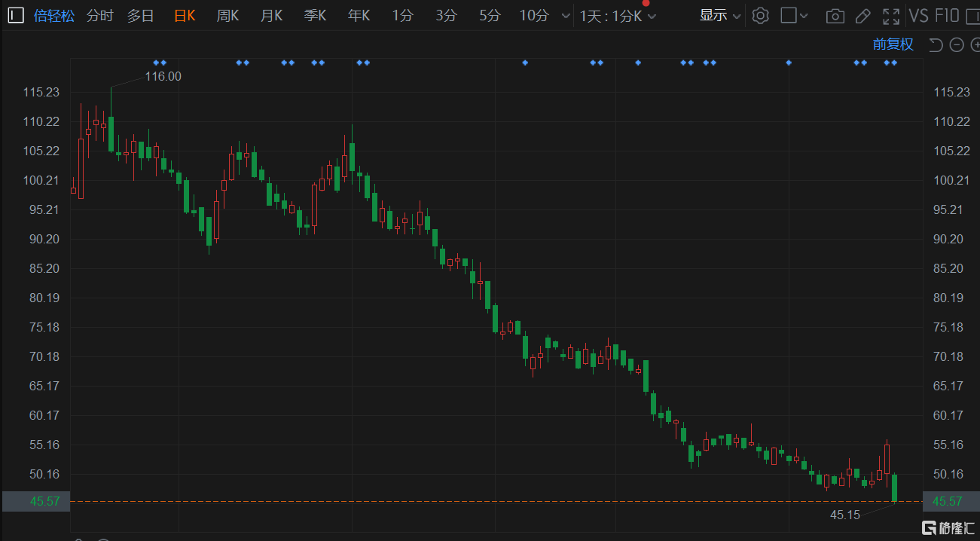Click the undo arrow icon
Image resolution: width=980 pixels, height=541 pixels.
(936, 45)
